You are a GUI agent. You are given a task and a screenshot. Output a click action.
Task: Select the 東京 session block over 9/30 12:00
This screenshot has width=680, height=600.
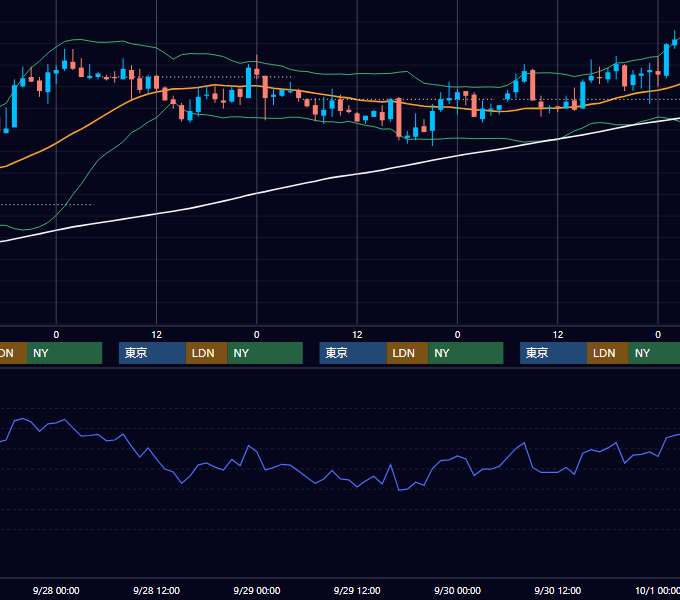pos(553,353)
